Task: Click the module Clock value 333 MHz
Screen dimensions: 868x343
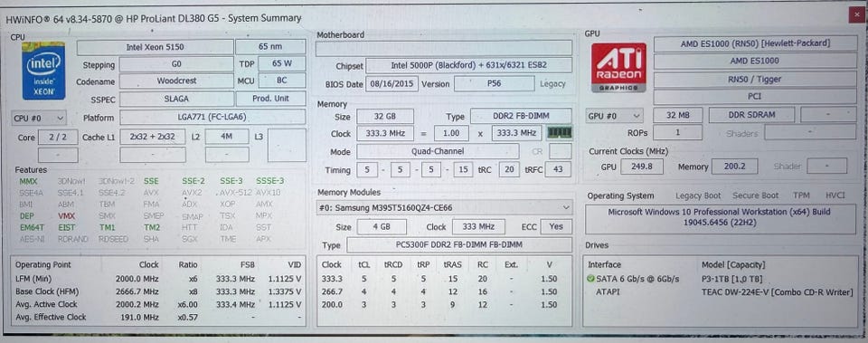Action: tap(478, 226)
